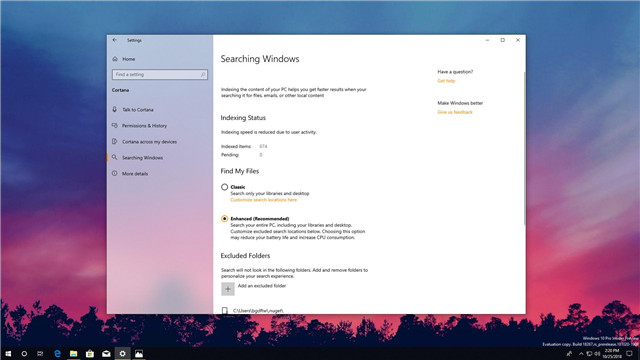Minimize the Settings window

[487, 40]
